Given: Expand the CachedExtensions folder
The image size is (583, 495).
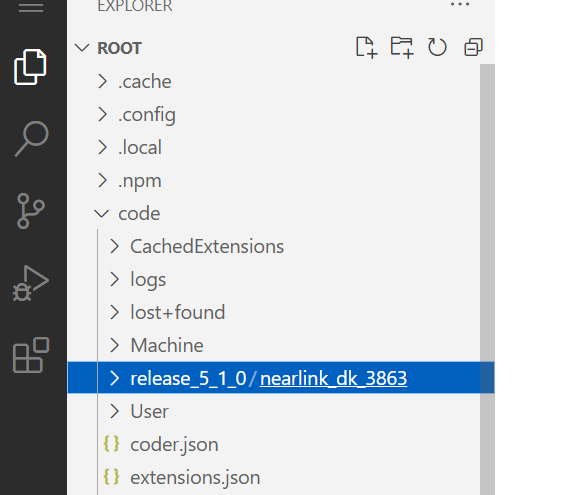Looking at the screenshot, I should pyautogui.click(x=115, y=246).
